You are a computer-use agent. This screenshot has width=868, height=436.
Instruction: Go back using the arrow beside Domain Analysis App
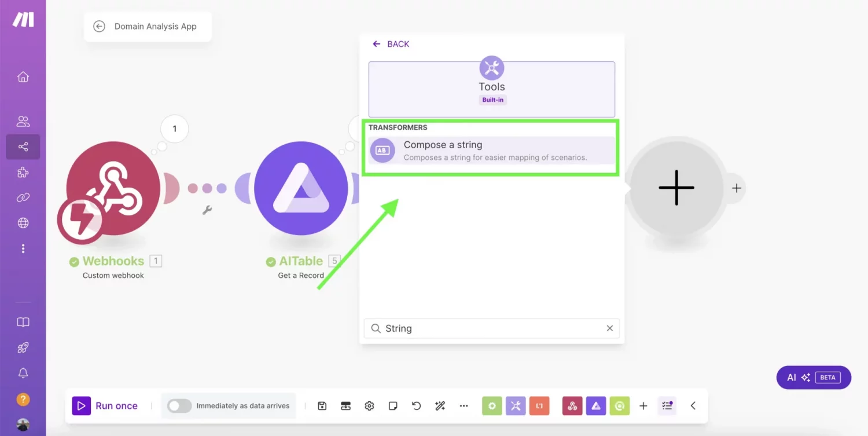(x=99, y=27)
